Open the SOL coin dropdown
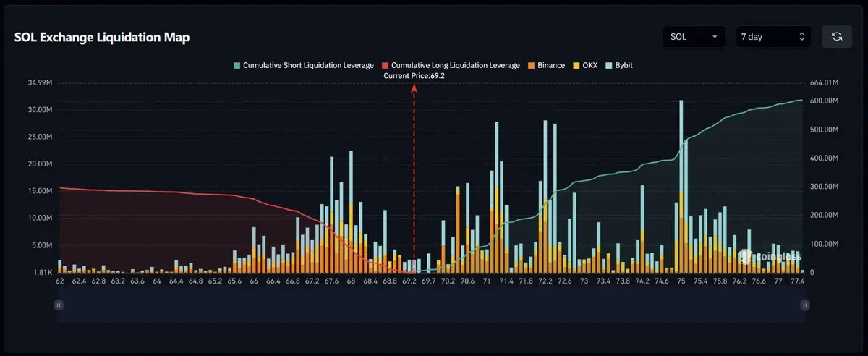The image size is (868, 356). (x=695, y=36)
